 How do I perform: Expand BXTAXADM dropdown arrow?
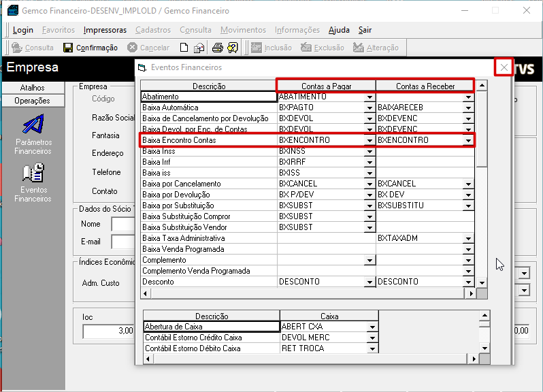469,238
